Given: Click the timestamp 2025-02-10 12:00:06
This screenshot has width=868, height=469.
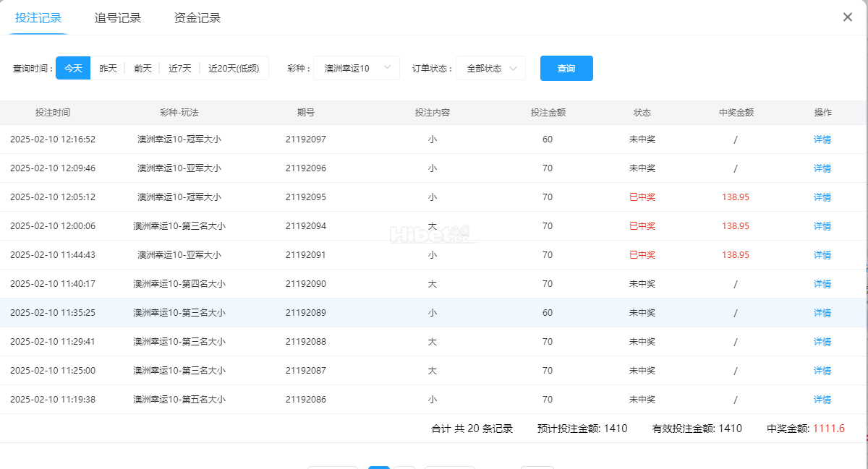Looking at the screenshot, I should 53,226.
